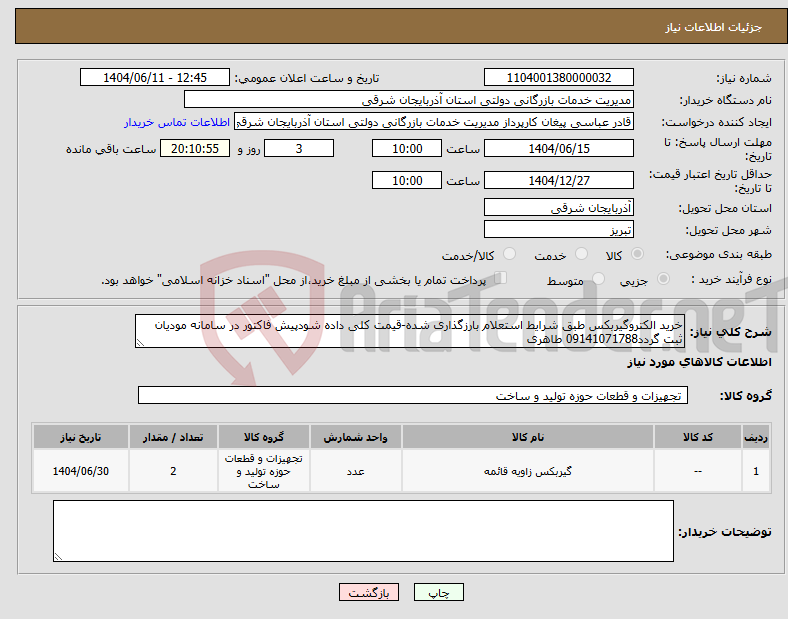This screenshot has height=619, width=788.
Task: Select the متوسط purchase type radio
Action: pyautogui.click(x=599, y=278)
